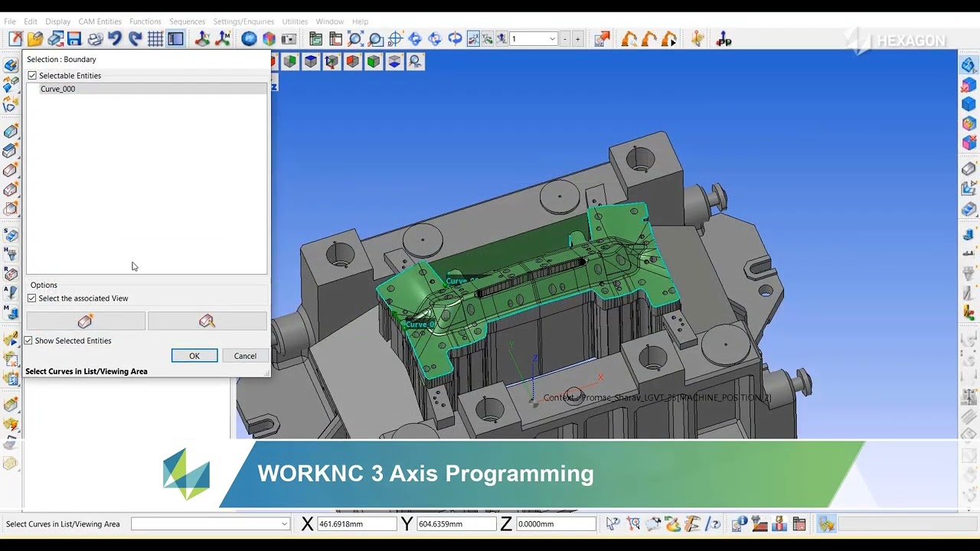Viewport: 980px width, 551px height.
Task: Undo with the blue back arrow icon
Action: coord(115,39)
